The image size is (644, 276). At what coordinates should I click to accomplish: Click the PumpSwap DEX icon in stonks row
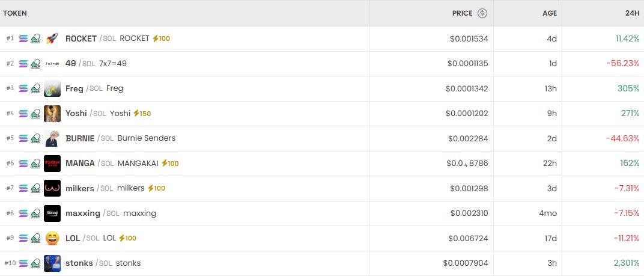click(35, 263)
